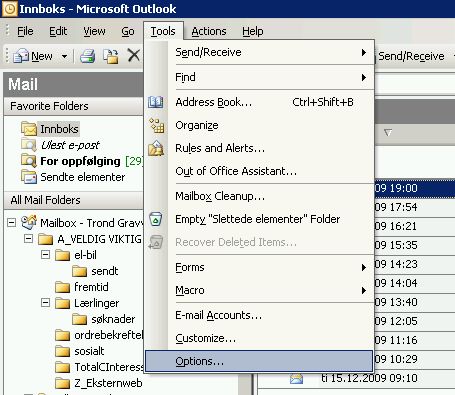This screenshot has height=395, width=455.
Task: Click the For oppfølging search folder icon
Action: (x=29, y=161)
